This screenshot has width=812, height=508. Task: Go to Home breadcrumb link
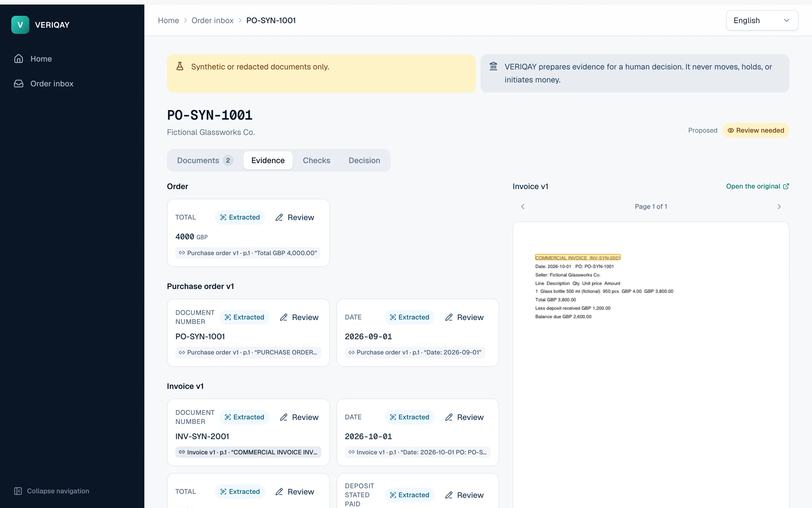pos(168,21)
